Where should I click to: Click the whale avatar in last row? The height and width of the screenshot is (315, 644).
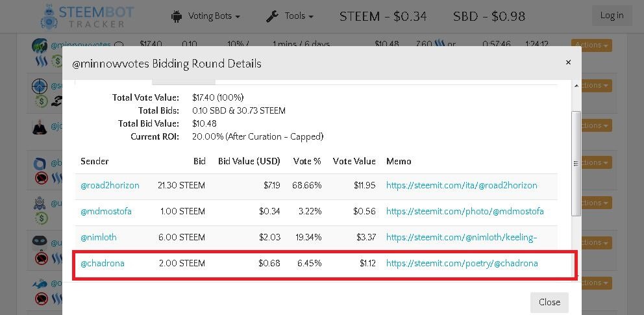[40, 283]
